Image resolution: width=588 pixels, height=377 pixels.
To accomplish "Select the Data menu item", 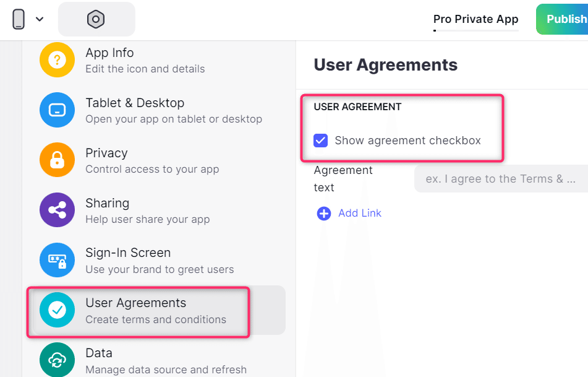I will click(x=166, y=360).
